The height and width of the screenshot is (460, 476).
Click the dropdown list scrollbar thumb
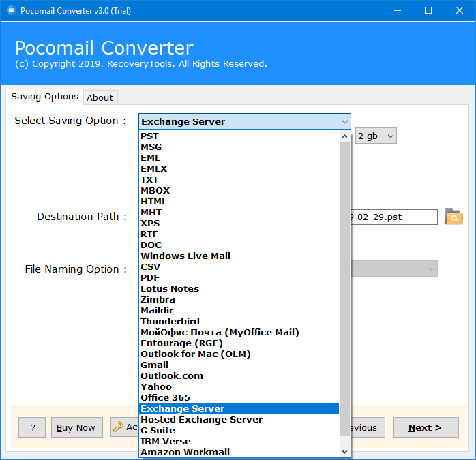(344, 289)
